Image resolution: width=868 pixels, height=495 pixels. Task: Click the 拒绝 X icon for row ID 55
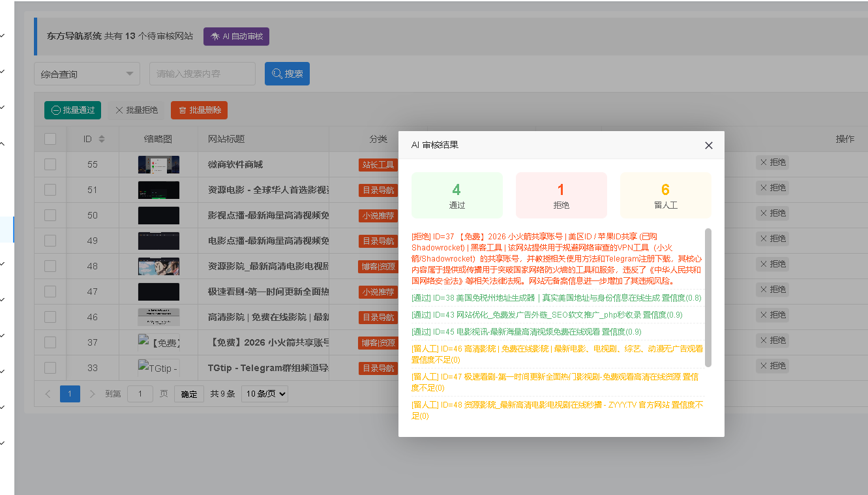(764, 162)
